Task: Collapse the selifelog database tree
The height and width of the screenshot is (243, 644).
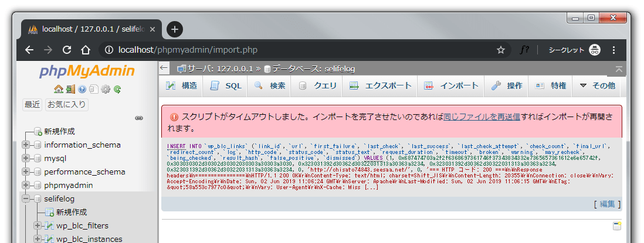Action: (x=26, y=199)
